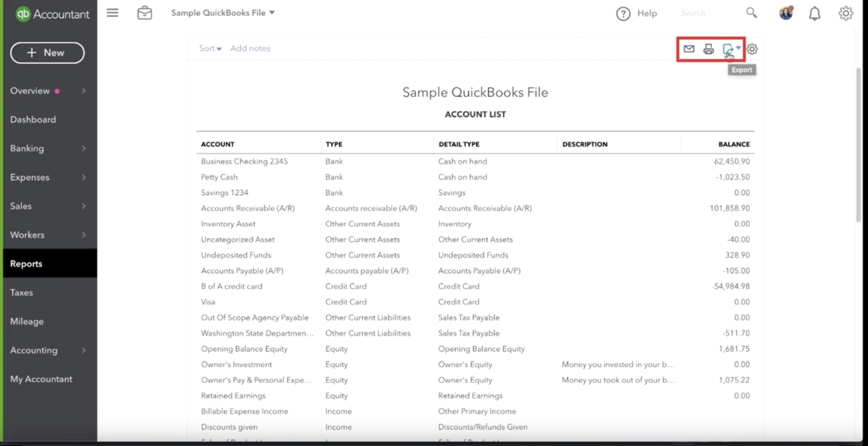Click the print report icon
Screen dimensions: 868x446
(x=708, y=49)
